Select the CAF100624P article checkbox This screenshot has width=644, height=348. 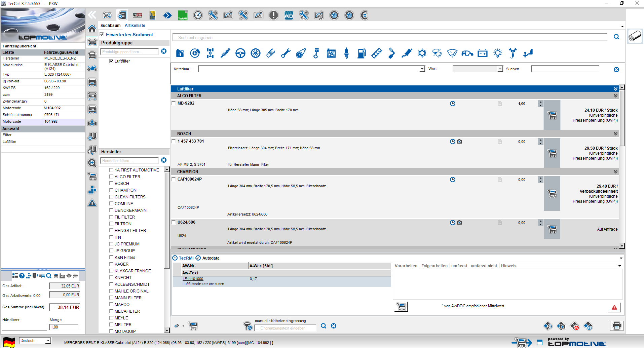tap(174, 179)
